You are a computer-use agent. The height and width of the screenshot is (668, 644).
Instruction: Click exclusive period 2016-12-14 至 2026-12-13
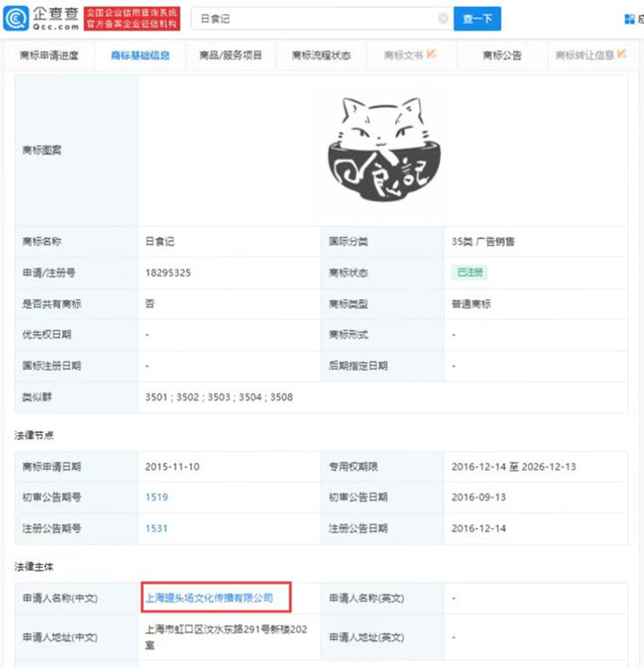[513, 467]
